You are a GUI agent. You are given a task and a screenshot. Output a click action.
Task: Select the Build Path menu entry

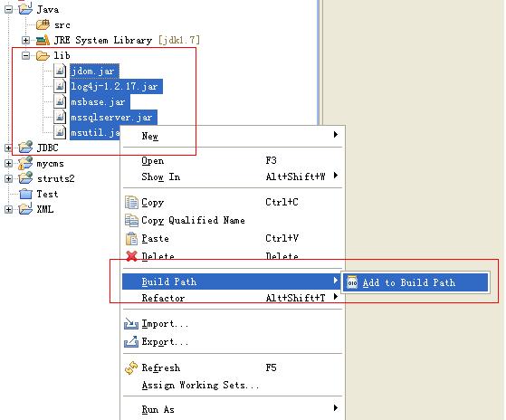(x=232, y=282)
